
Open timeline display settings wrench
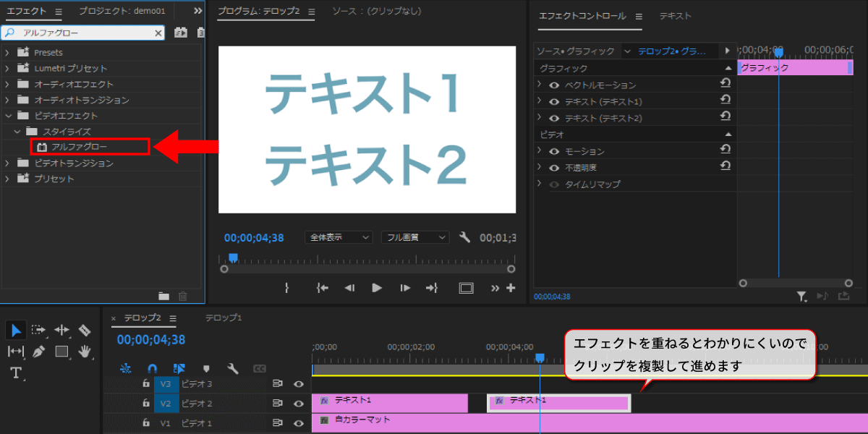[x=232, y=368]
